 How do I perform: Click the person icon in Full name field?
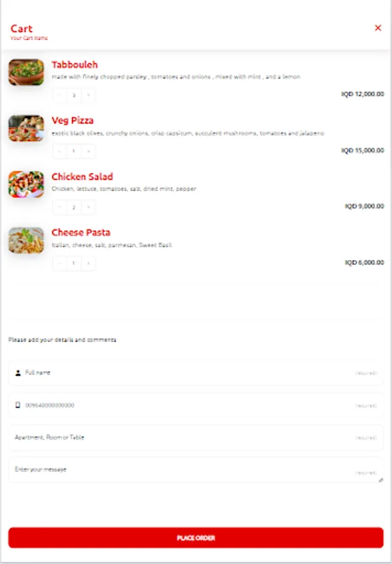coord(17,372)
